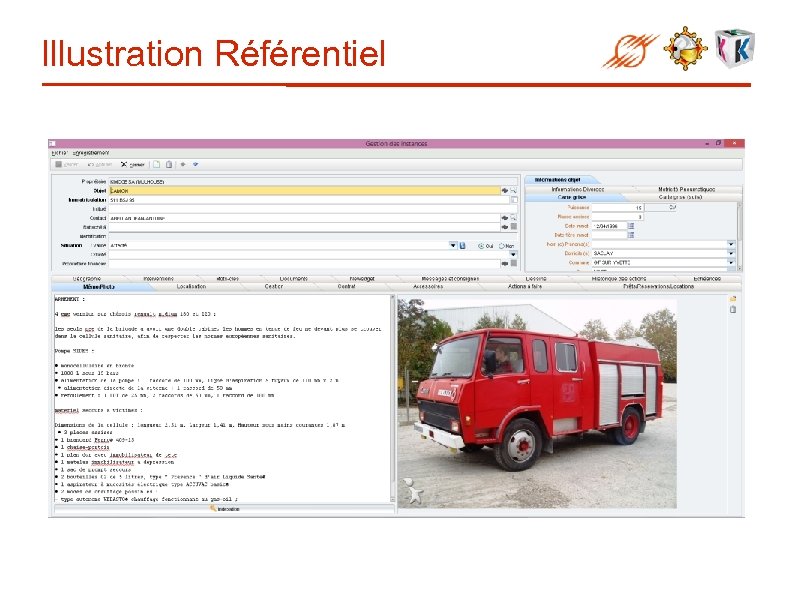Image resolution: width=794 pixels, height=595 pixels.
Task: Click the link icon beside the Propriétaire financier field
Action: tap(505, 263)
